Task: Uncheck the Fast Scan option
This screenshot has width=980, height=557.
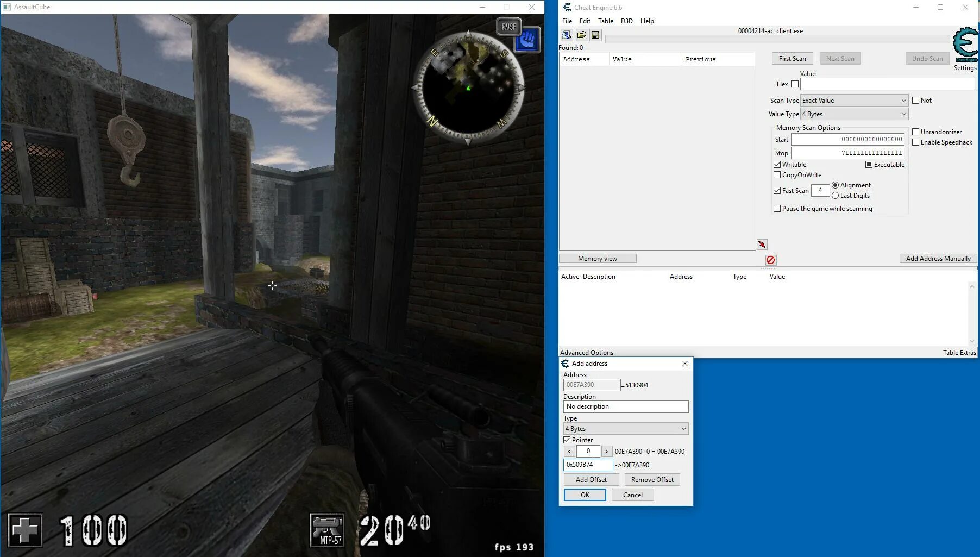Action: [x=777, y=191]
